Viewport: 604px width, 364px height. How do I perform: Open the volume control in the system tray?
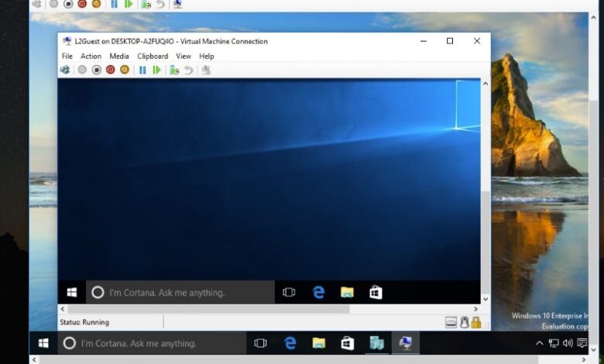pos(568,343)
